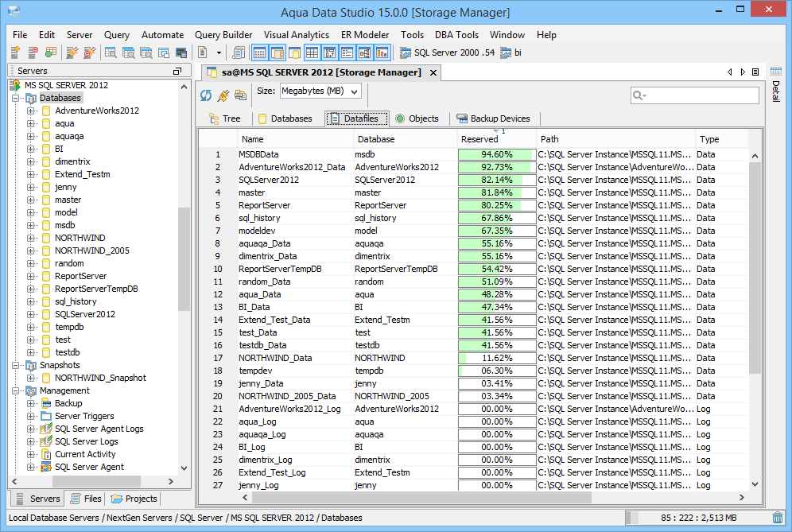Click the previous editor tab arrow
This screenshot has height=532, width=792.
coord(729,72)
